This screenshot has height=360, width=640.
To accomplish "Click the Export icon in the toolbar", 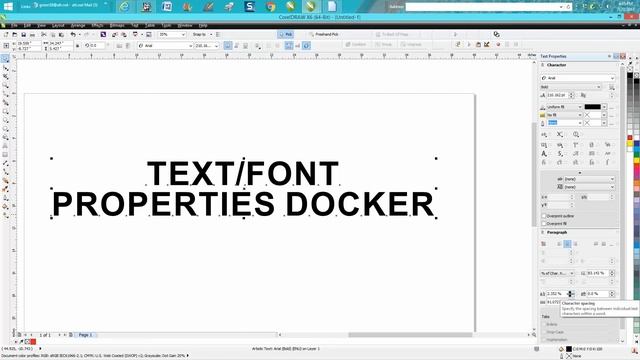I will pyautogui.click(x=124, y=35).
